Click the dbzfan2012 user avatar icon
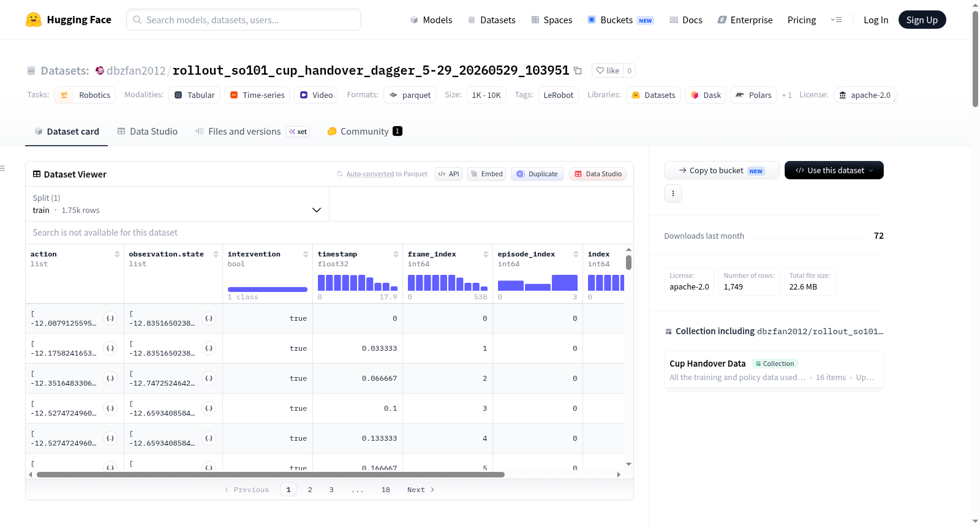 (x=100, y=70)
